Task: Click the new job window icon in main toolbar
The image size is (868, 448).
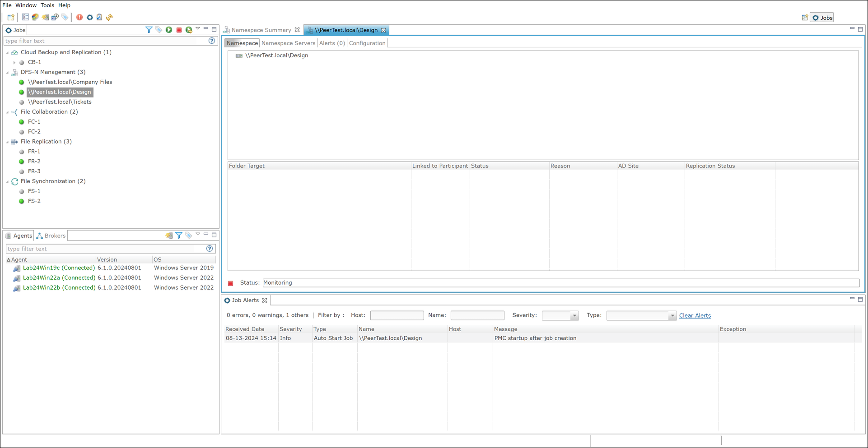Action: pyautogui.click(x=11, y=18)
